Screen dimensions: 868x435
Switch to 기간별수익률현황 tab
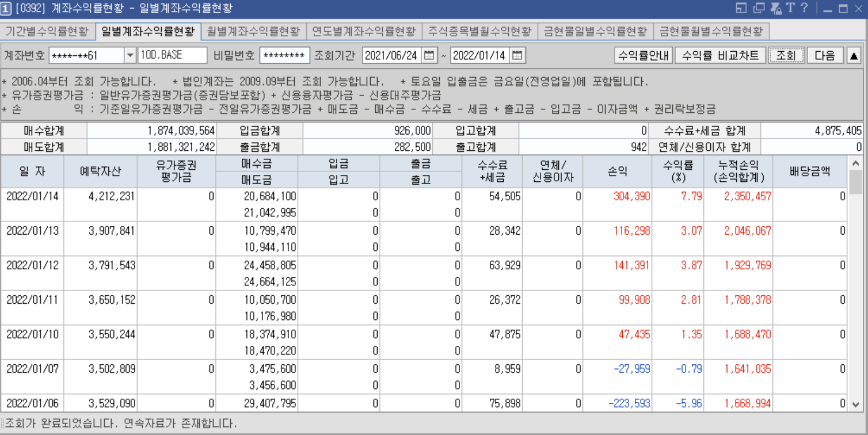tap(47, 31)
